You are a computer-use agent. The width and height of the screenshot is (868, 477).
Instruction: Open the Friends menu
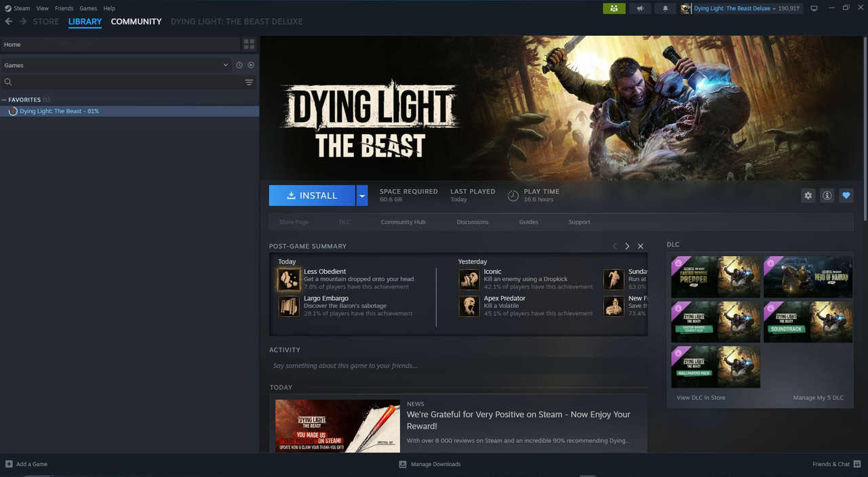[x=64, y=8]
